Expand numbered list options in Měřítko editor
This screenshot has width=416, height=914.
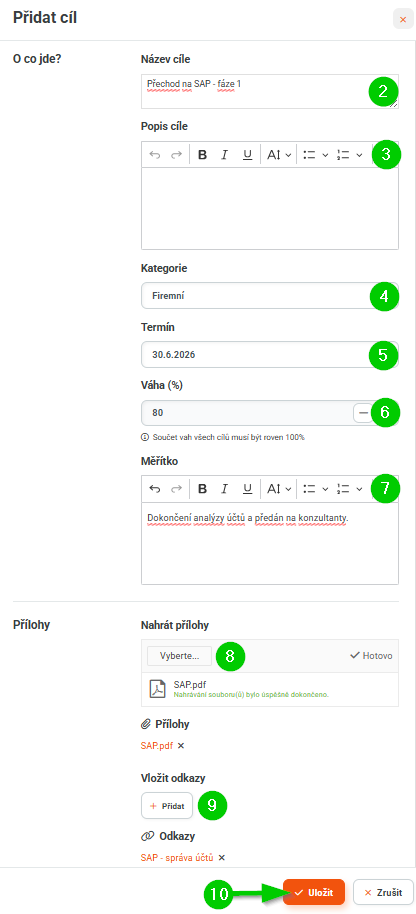[x=350, y=488]
